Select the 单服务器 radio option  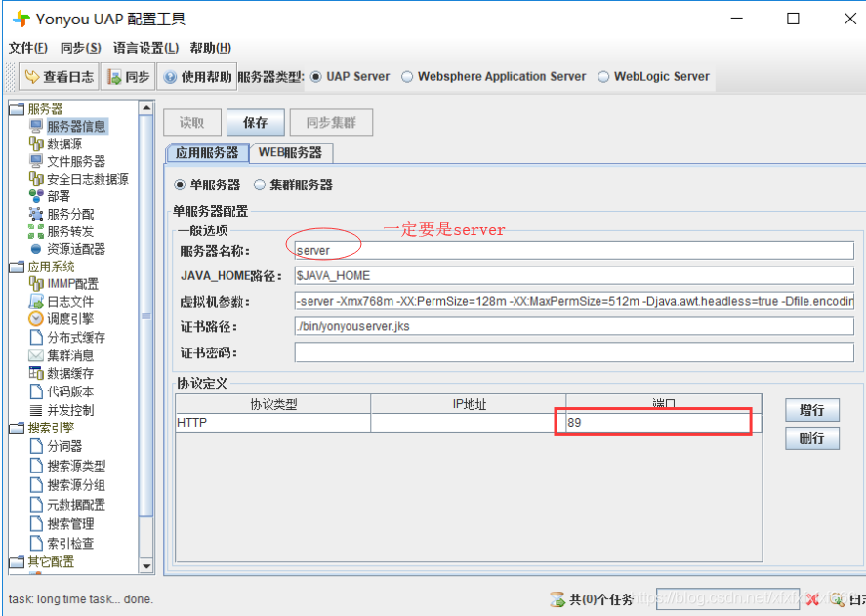point(180,185)
